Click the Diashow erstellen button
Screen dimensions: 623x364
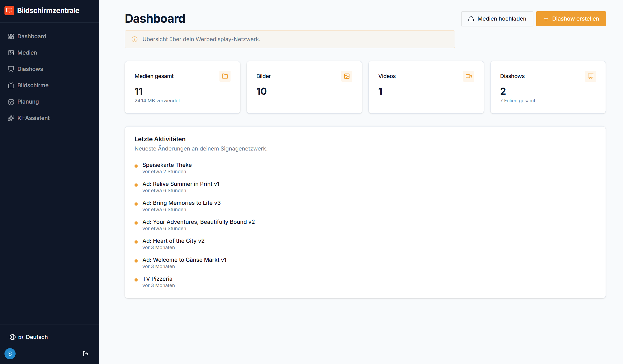coord(571,19)
